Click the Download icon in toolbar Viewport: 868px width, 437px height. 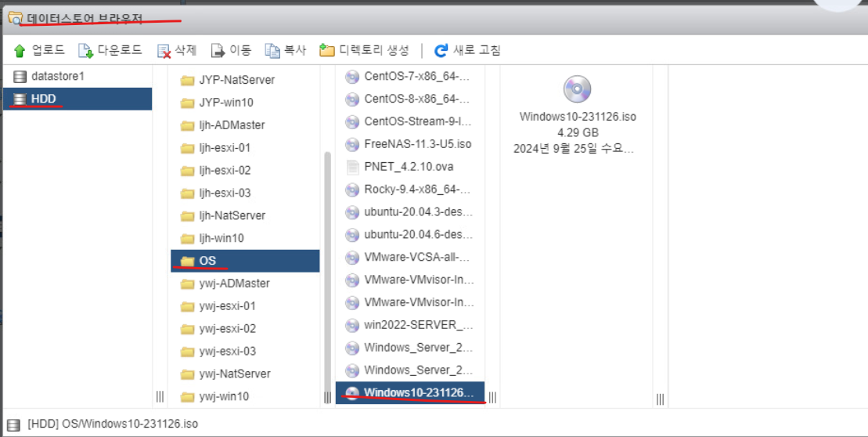coord(86,51)
